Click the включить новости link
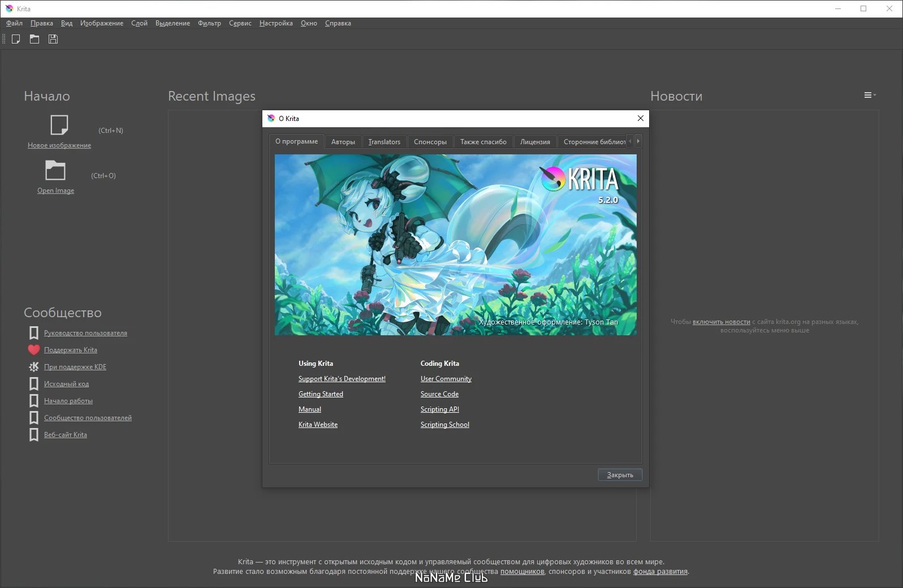The image size is (903, 588). click(x=721, y=322)
